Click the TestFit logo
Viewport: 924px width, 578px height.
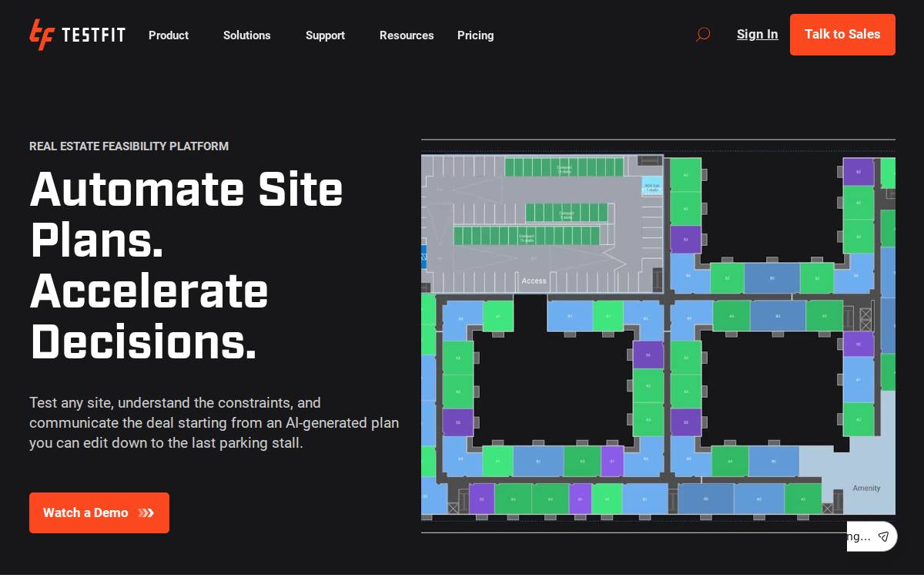77,35
